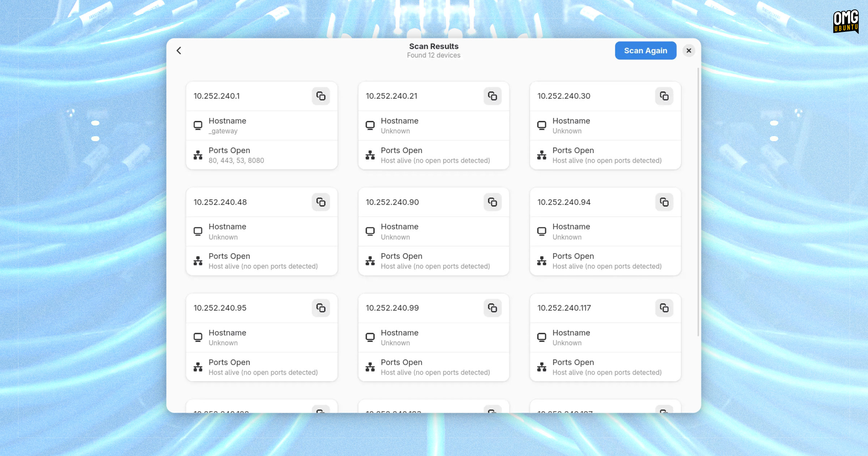Screen dimensions: 868x456
Task: Select the _gateway hostname row
Action: pyautogui.click(x=261, y=126)
